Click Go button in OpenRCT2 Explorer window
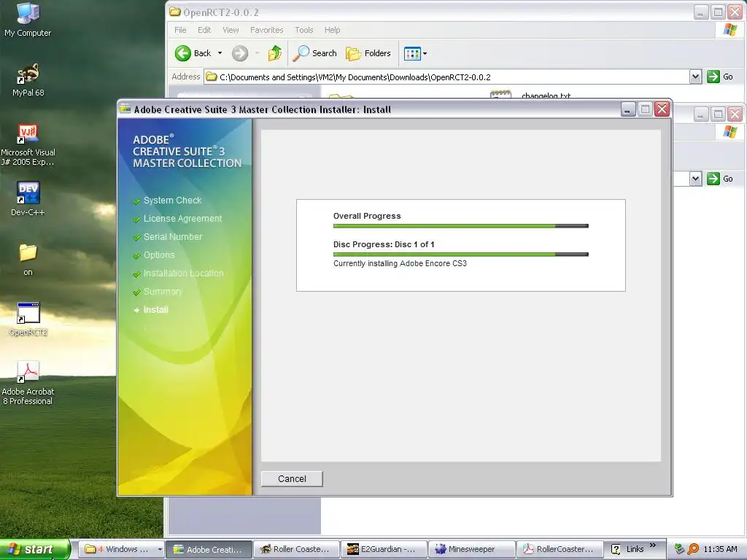 tap(720, 77)
